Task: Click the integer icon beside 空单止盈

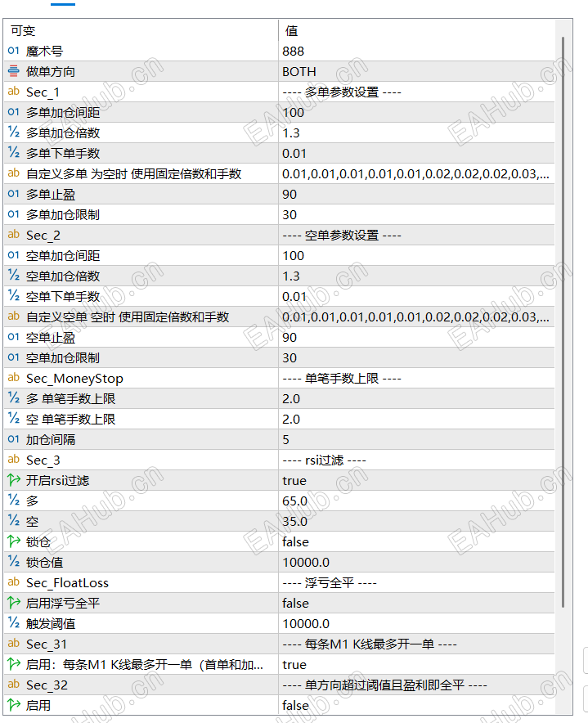Action: 13,337
